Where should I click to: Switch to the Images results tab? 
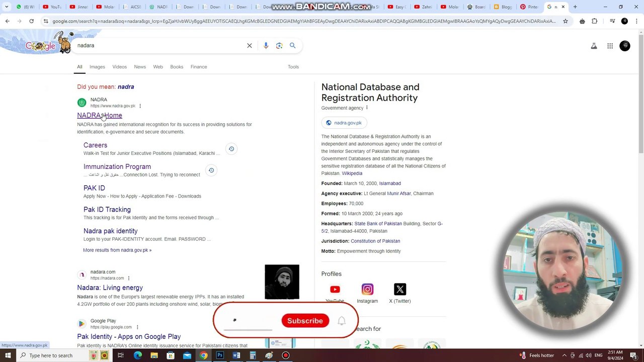pos(97,67)
